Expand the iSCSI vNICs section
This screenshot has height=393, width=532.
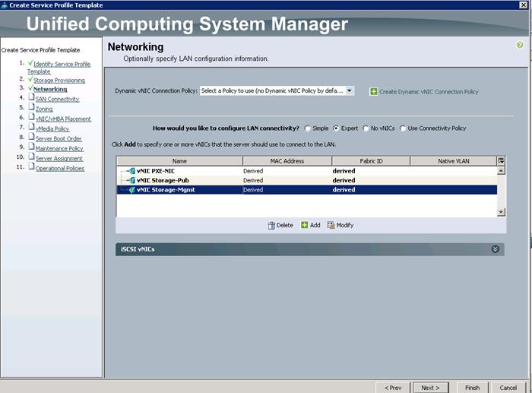coord(495,249)
